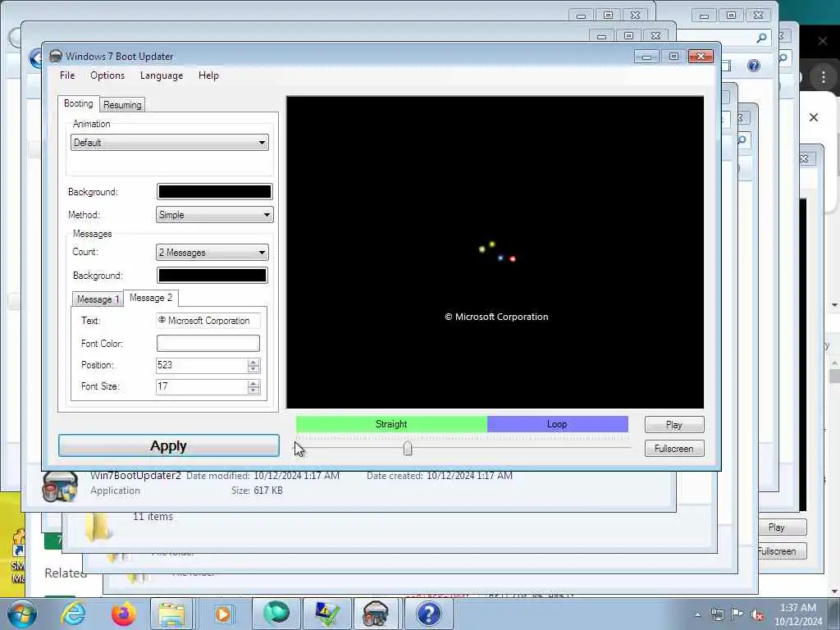This screenshot has height=630, width=840.
Task: Click the Windows 7 Boot Updater title icon
Action: (x=56, y=57)
